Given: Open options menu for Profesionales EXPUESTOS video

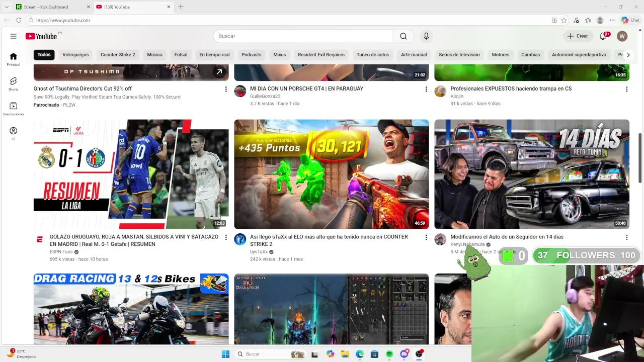Looking at the screenshot, I should click(626, 89).
